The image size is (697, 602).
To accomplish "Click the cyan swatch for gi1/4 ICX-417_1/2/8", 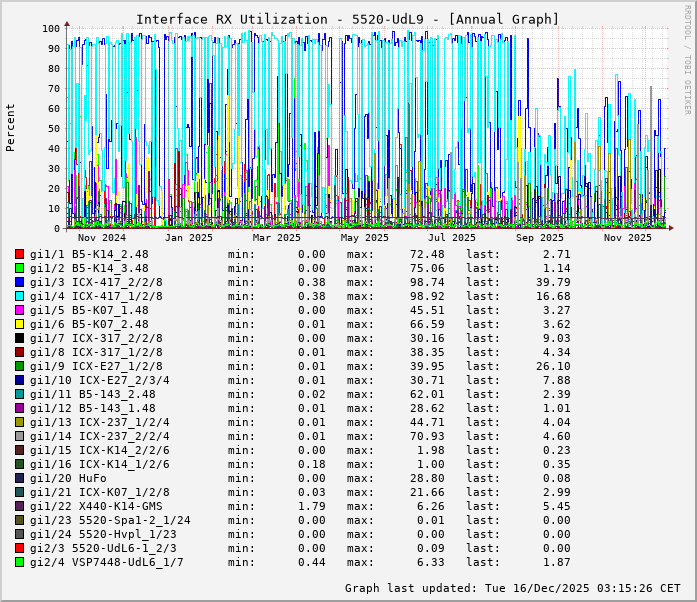I will 19,296.
